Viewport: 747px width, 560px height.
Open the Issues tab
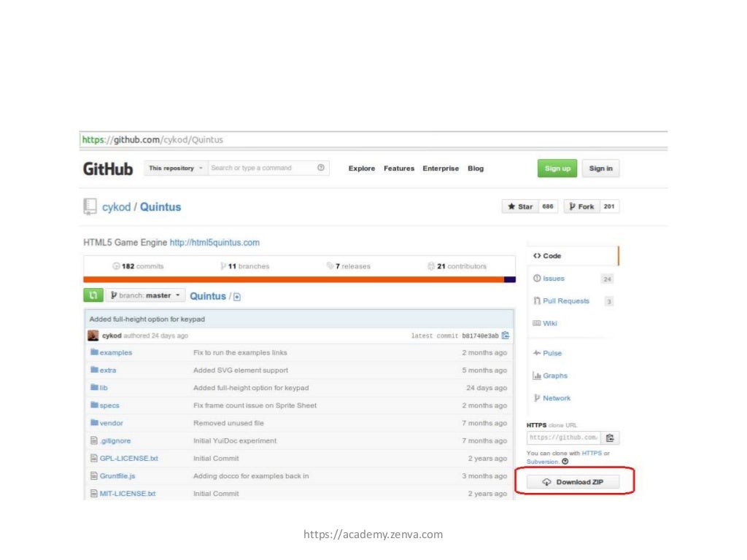click(x=554, y=279)
